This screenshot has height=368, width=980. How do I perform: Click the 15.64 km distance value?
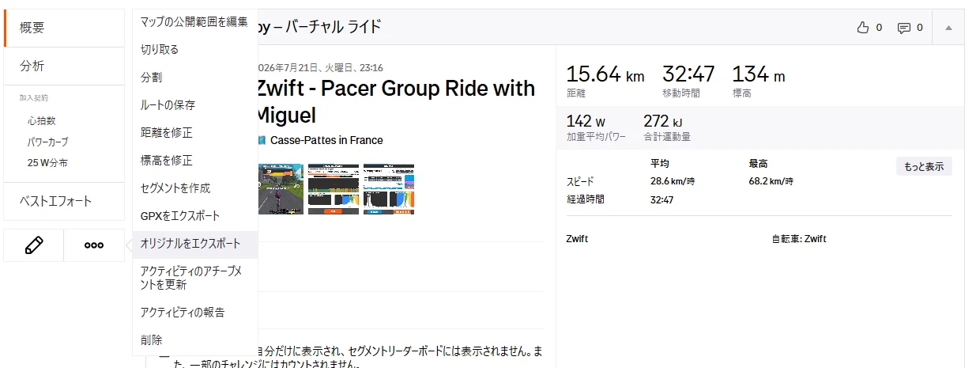pos(605,75)
